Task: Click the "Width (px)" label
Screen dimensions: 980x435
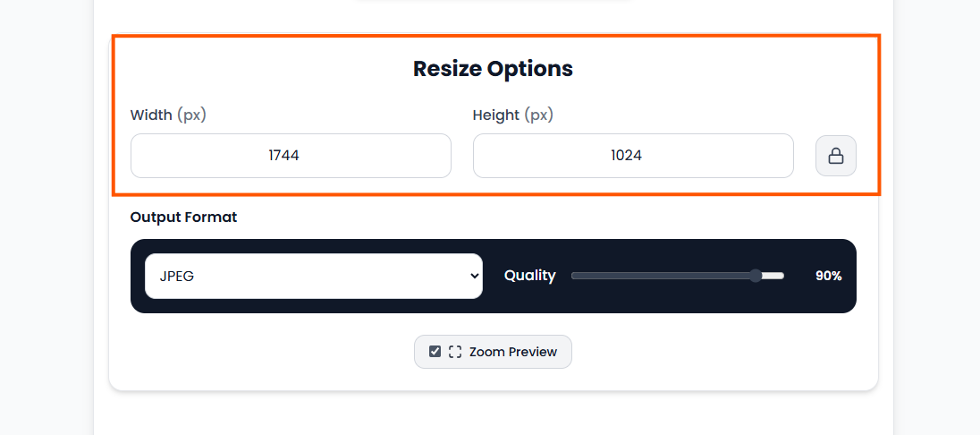Action: pos(169,115)
